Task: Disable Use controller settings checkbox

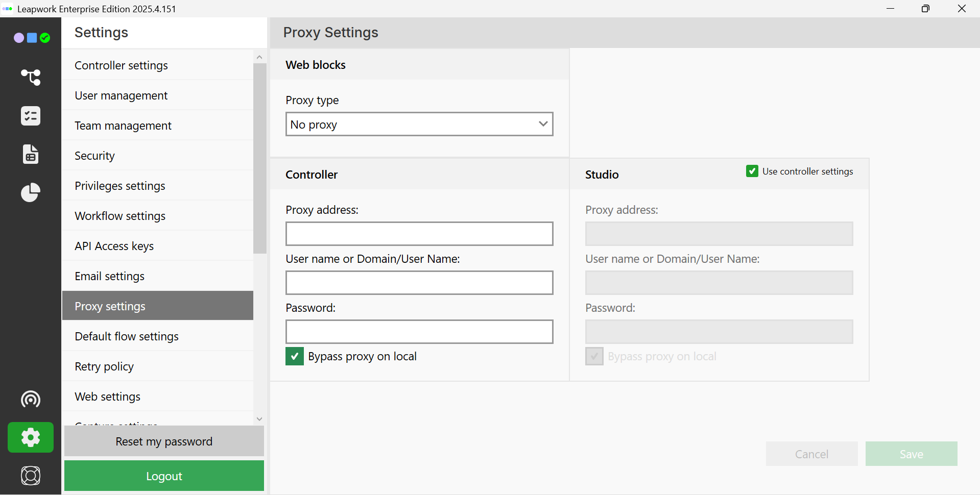Action: (x=752, y=171)
